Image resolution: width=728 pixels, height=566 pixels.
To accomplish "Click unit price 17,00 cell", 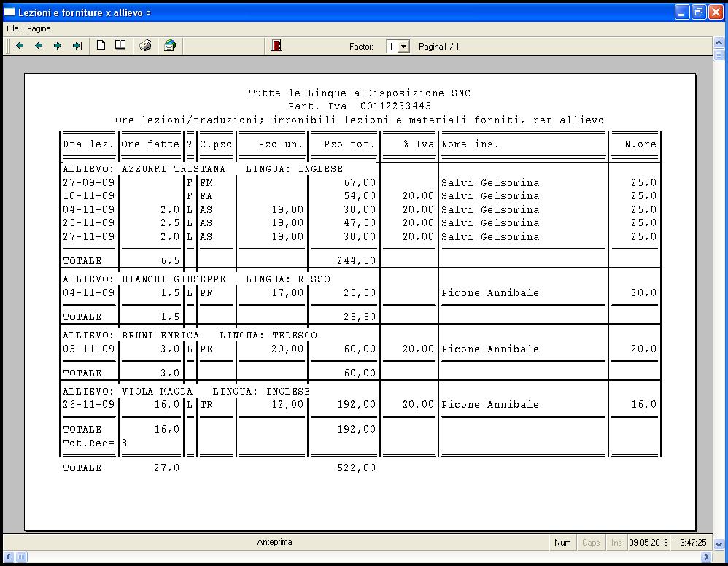I will 287,293.
